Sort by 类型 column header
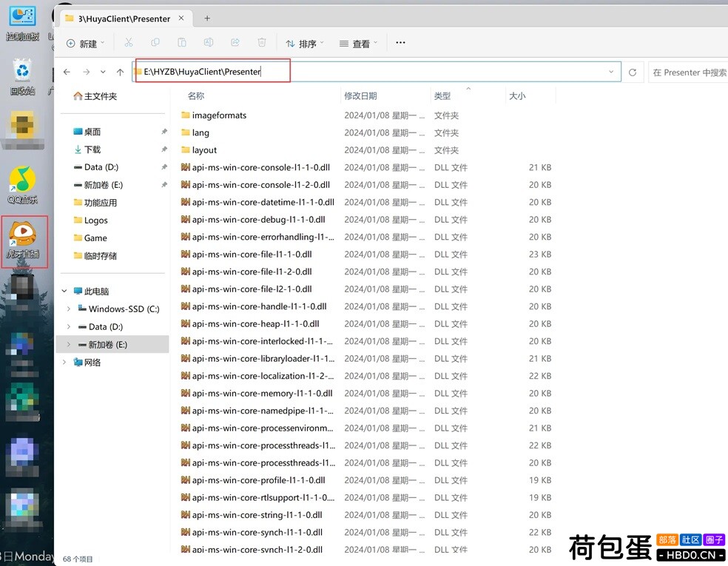The image size is (728, 566). point(442,96)
